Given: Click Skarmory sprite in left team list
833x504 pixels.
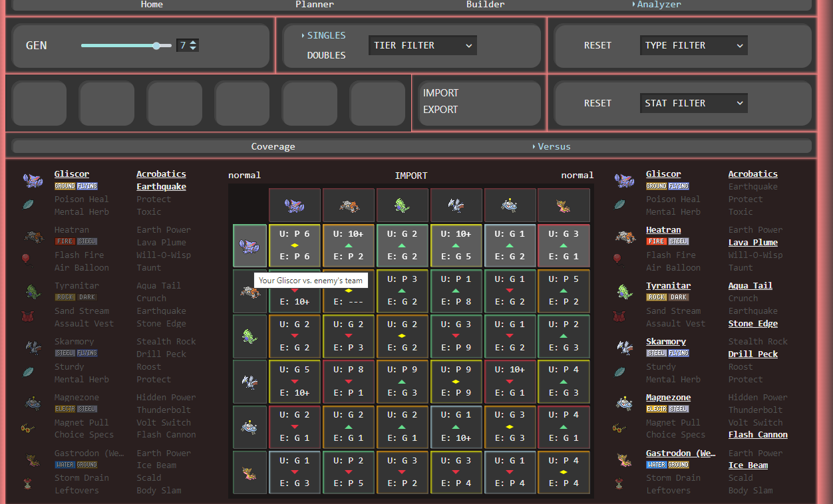Looking at the screenshot, I should click(x=33, y=348).
